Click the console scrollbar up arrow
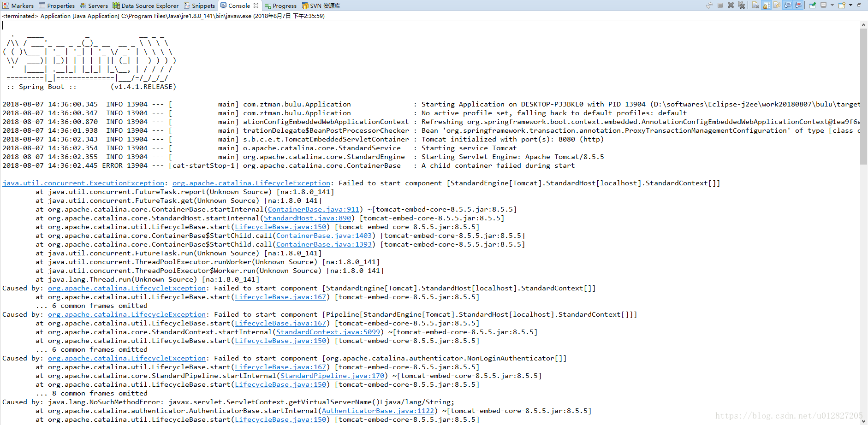This screenshot has width=868, height=425. pyautogui.click(x=863, y=24)
